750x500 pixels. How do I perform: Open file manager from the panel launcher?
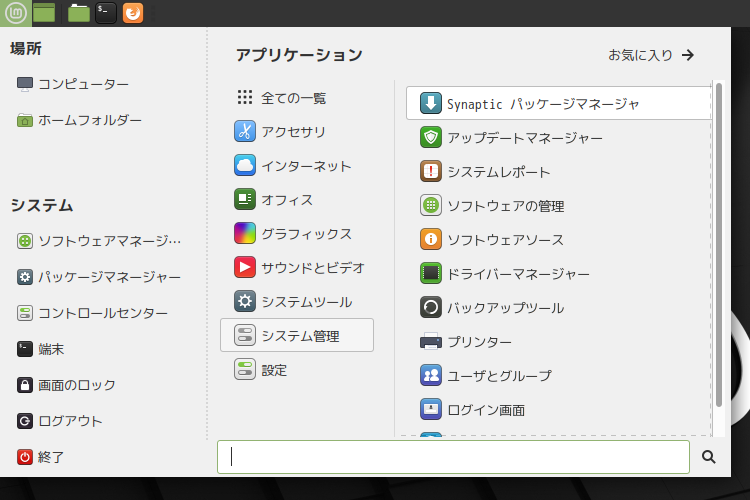[x=79, y=13]
